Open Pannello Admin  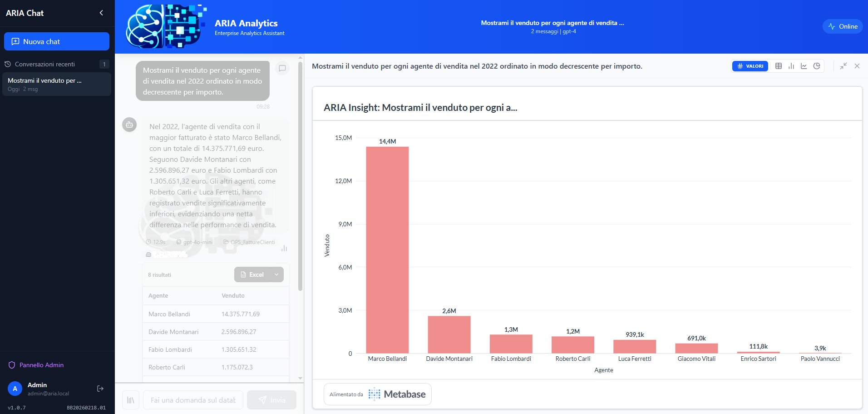[36, 365]
